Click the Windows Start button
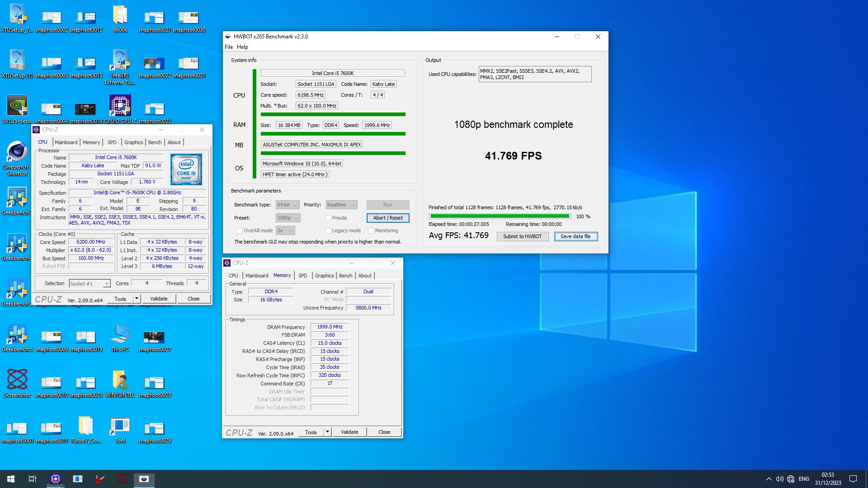The height and width of the screenshot is (488, 868). (x=11, y=479)
